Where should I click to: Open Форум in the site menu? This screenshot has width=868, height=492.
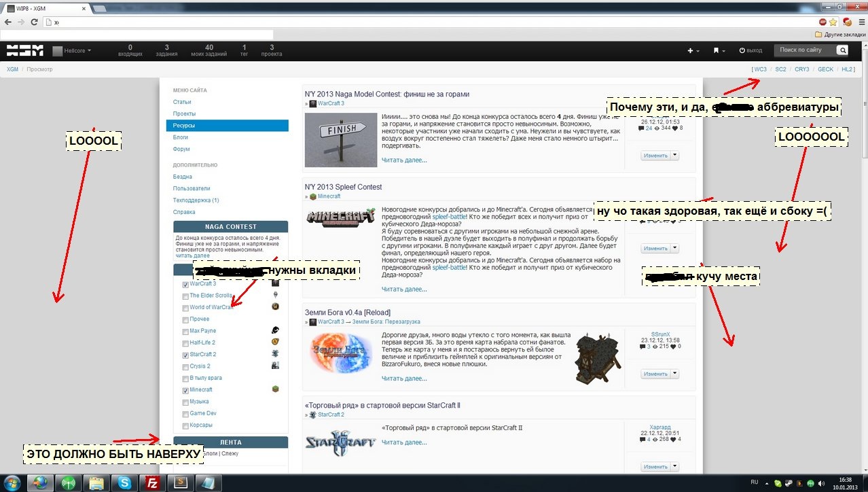pos(181,149)
